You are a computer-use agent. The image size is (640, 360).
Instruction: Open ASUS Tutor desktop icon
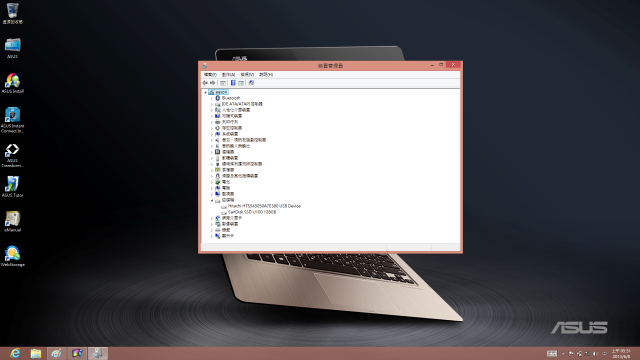[13, 187]
